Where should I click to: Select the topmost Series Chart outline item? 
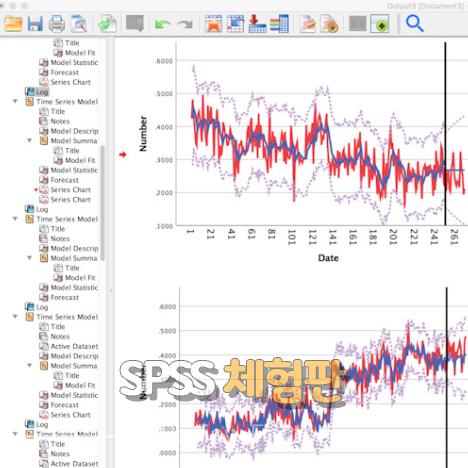click(x=65, y=82)
